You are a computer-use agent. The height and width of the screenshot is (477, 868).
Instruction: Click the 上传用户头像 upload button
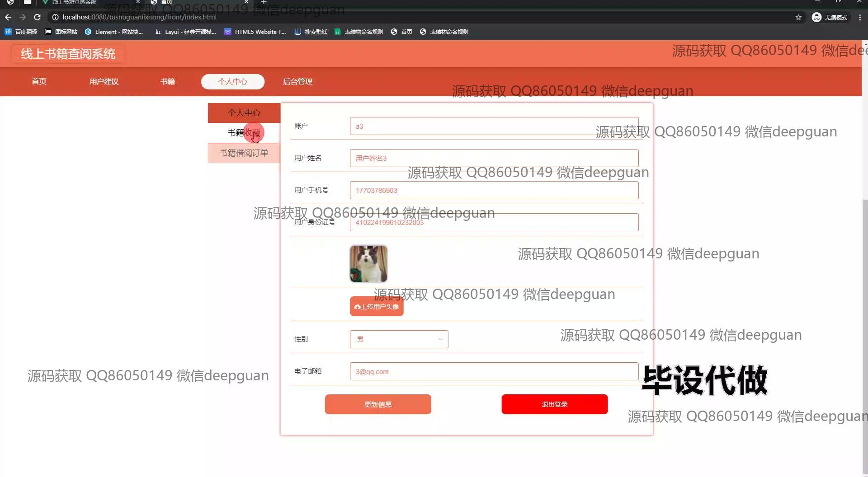pos(377,307)
